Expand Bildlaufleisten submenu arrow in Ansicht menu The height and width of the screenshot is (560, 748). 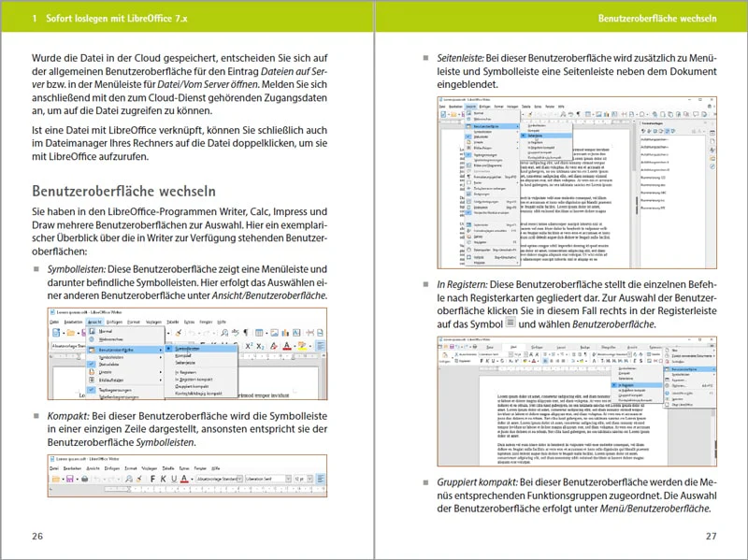160,381
